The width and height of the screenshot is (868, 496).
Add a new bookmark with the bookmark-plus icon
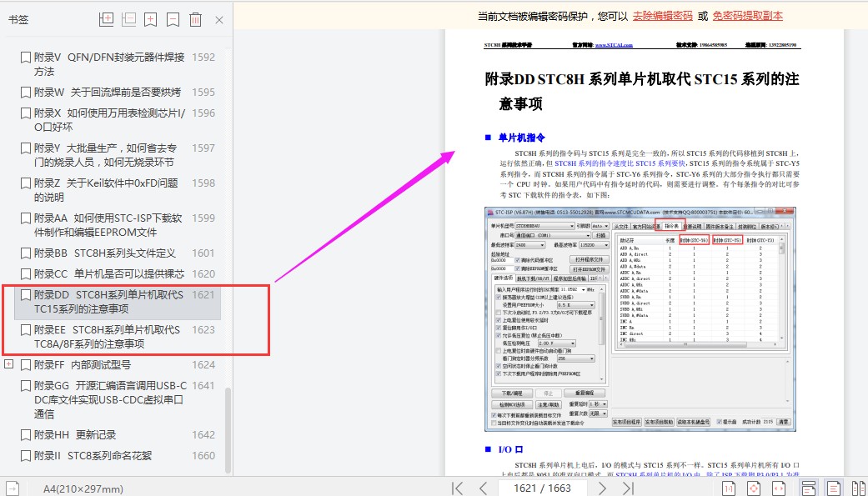pos(151,19)
